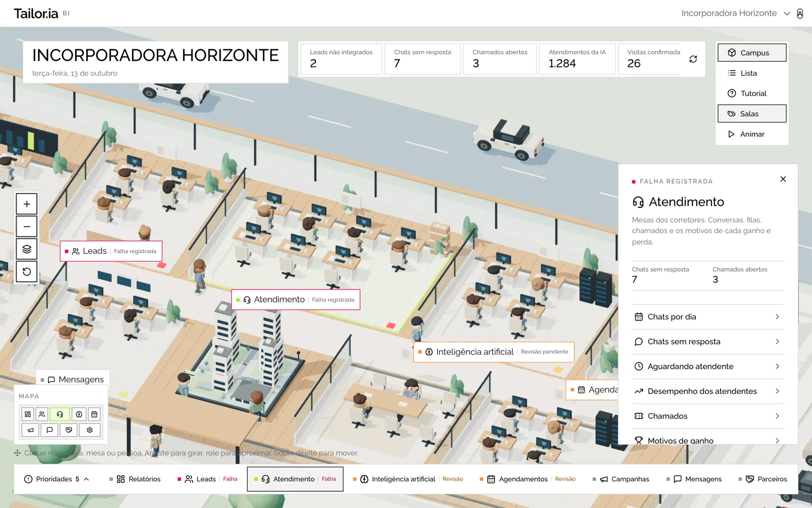
Task: Close the Atendimento detail panel
Action: 783,179
